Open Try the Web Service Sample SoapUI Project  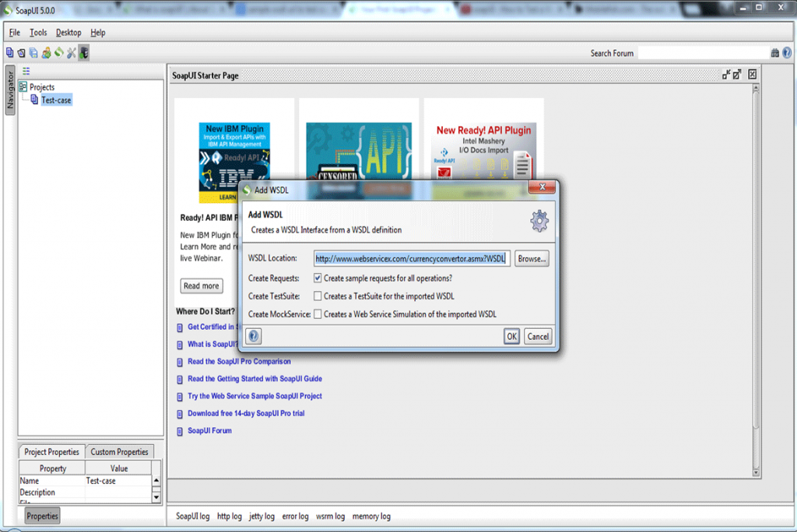point(255,396)
